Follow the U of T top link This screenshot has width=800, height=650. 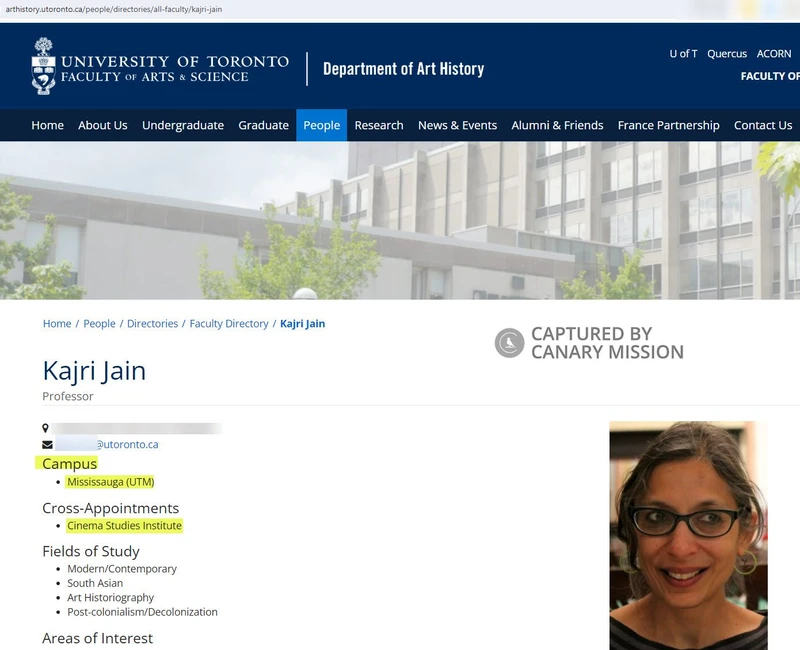(683, 54)
